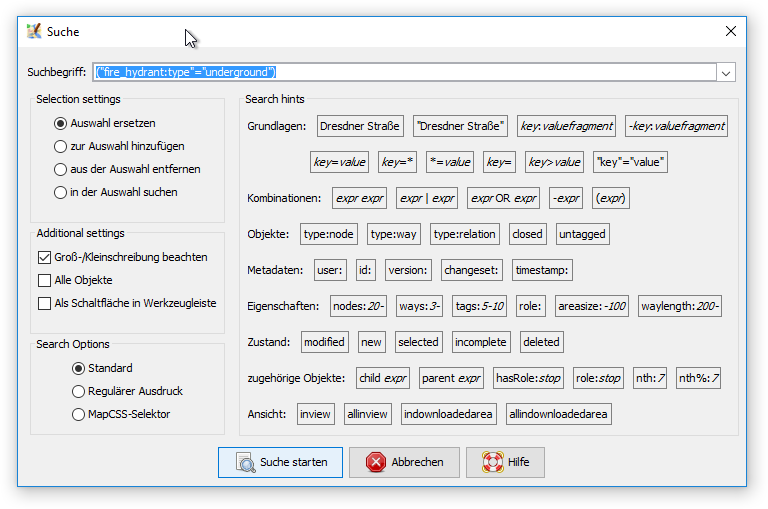Insert the 'expr OR expr' combination hint
768x509 pixels.
pos(504,198)
